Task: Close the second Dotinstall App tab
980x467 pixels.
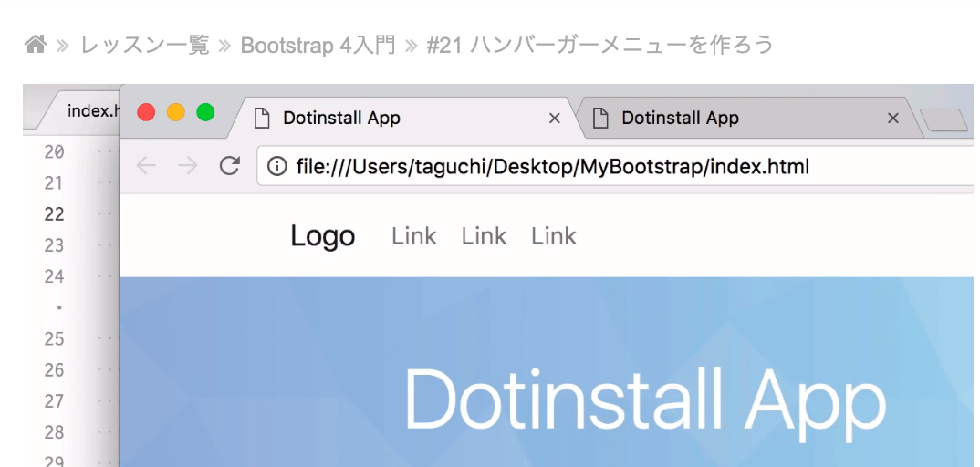Action: pos(893,118)
